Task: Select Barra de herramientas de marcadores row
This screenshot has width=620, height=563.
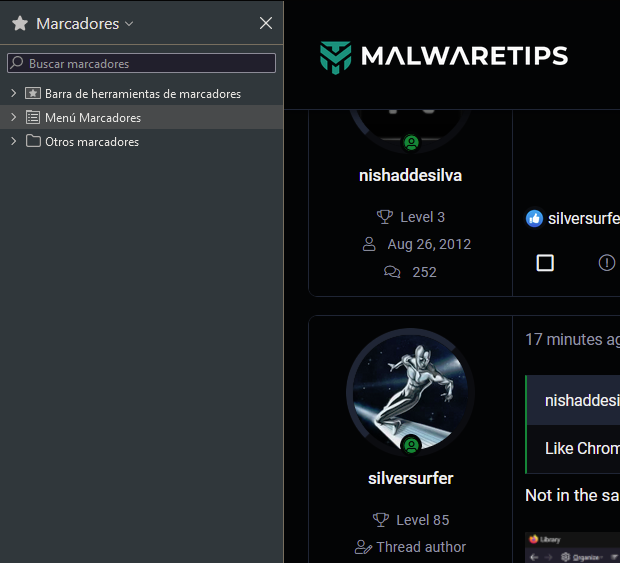Action: click(x=142, y=94)
